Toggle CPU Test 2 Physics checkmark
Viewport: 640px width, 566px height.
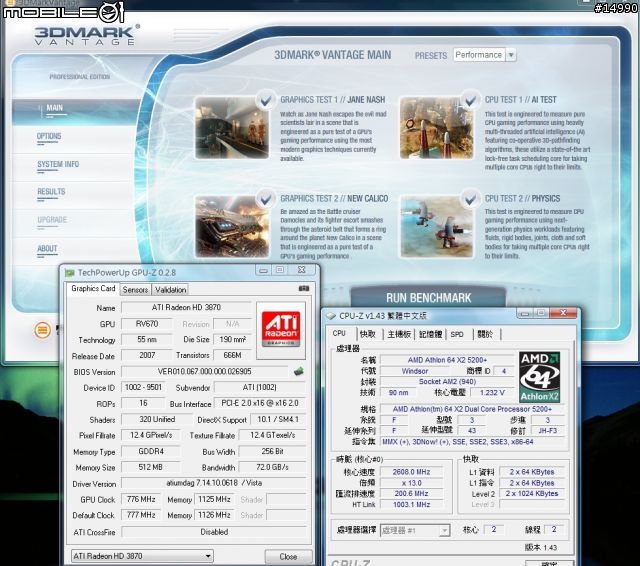(470, 199)
